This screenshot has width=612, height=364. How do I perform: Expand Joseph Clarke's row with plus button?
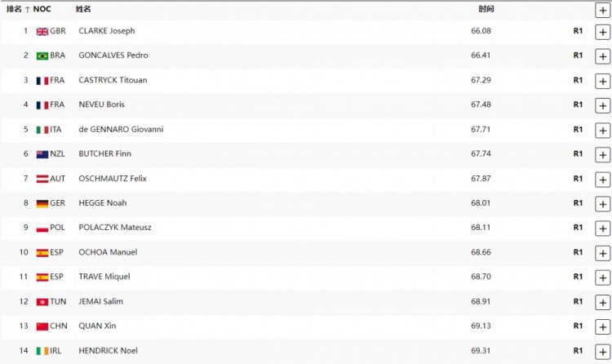602,32
